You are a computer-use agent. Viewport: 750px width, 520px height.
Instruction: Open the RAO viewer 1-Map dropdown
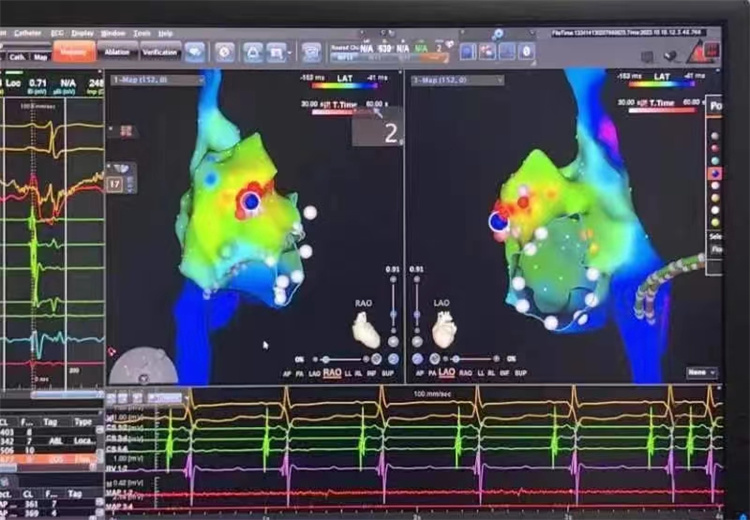click(157, 80)
